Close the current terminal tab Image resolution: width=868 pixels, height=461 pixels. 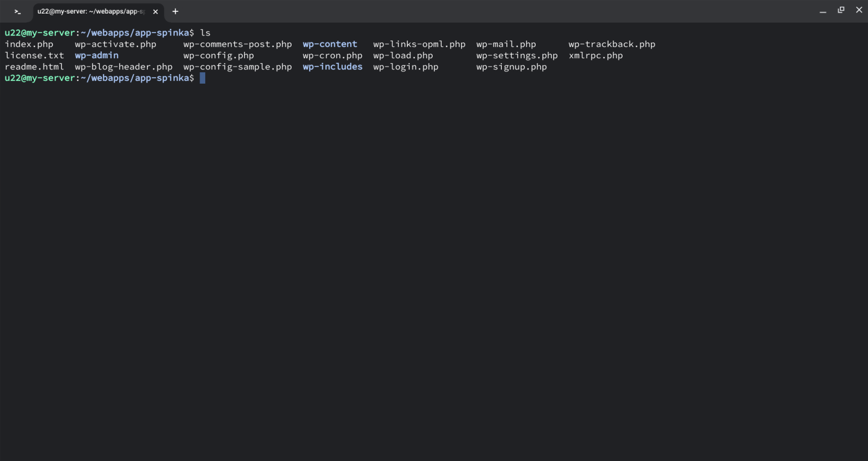pos(155,11)
